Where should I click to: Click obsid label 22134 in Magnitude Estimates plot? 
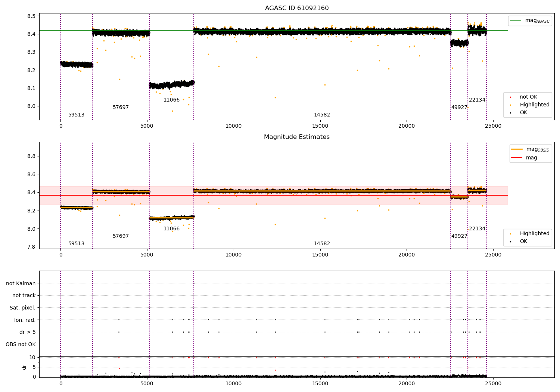click(x=477, y=229)
